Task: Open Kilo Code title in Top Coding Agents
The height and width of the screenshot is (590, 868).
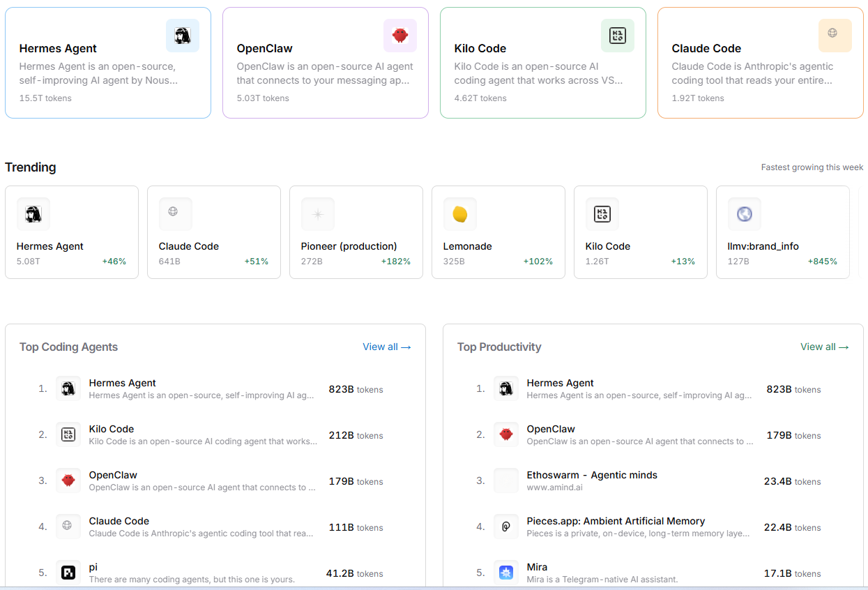Action: [112, 429]
